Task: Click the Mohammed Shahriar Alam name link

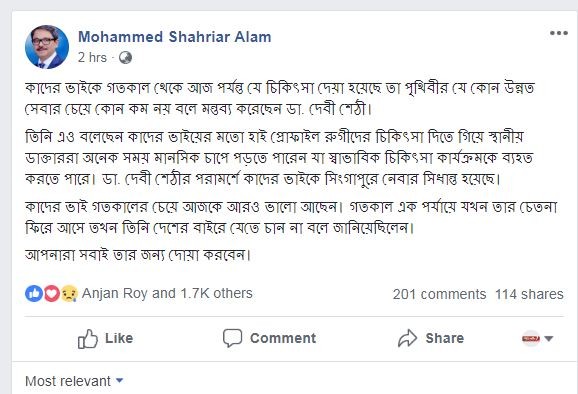Action: point(175,37)
